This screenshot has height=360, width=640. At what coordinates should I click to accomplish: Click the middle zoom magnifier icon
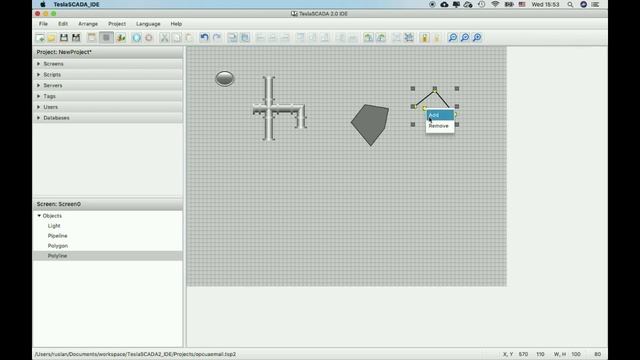tap(465, 38)
